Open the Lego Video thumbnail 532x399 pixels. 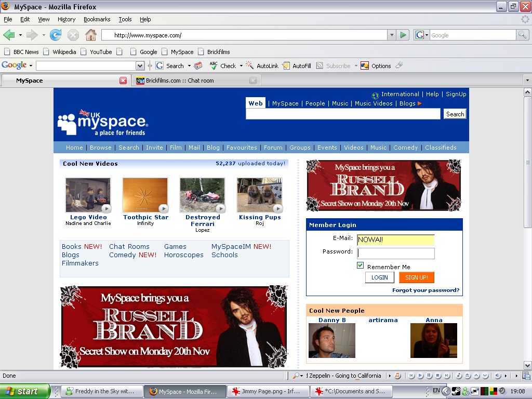point(88,195)
